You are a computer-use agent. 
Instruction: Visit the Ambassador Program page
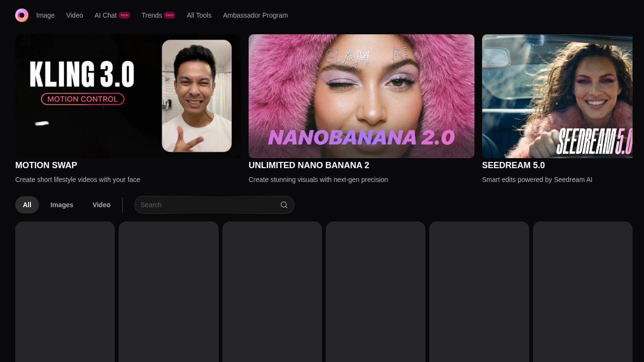point(255,15)
